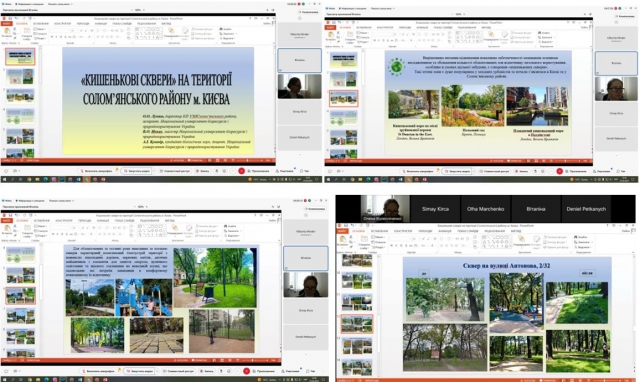Viewport: 640px width, 382px height.
Task: Click the Save icon in the Антонова-slide quick access toolbar
Action: click(346, 225)
